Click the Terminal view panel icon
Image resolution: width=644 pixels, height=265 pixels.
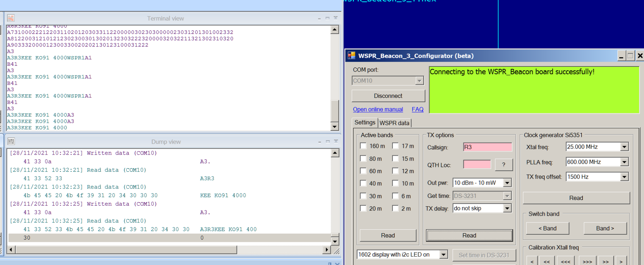click(11, 18)
